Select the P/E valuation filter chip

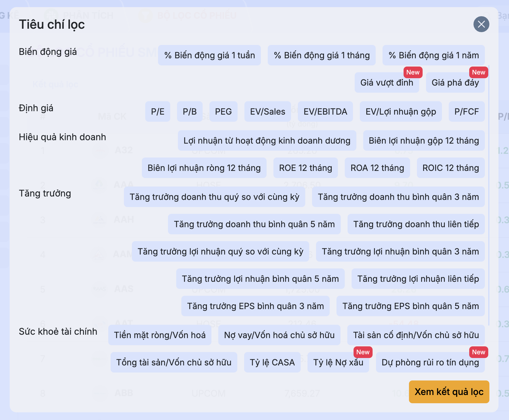coord(158,111)
